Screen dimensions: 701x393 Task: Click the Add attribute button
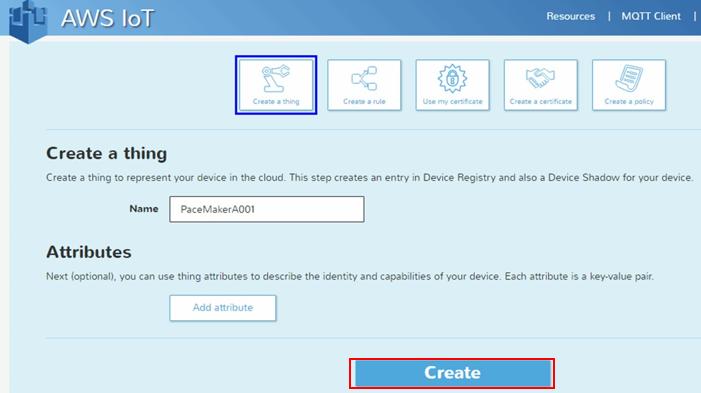tap(223, 308)
